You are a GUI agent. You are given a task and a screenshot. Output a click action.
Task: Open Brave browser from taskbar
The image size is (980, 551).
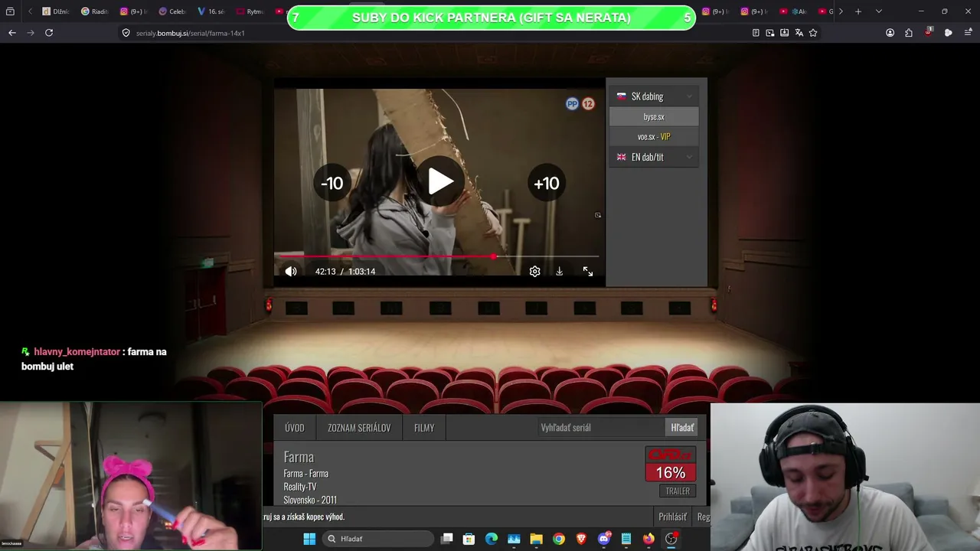pos(581,539)
